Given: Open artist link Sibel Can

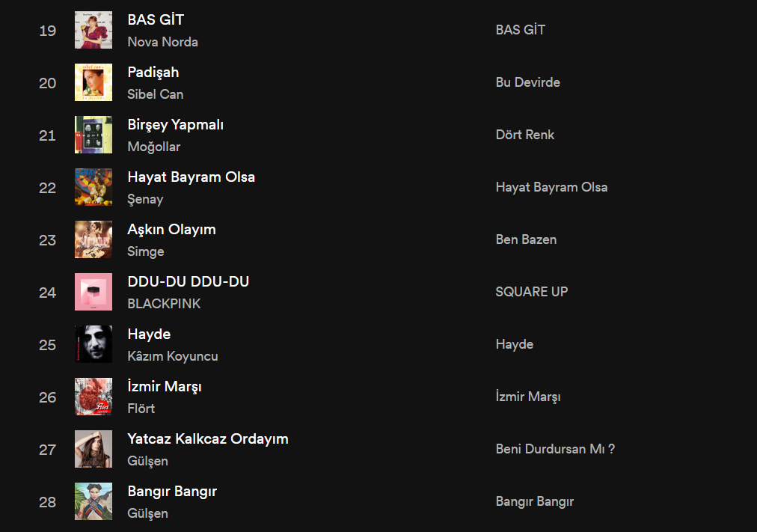Looking at the screenshot, I should (x=156, y=94).
